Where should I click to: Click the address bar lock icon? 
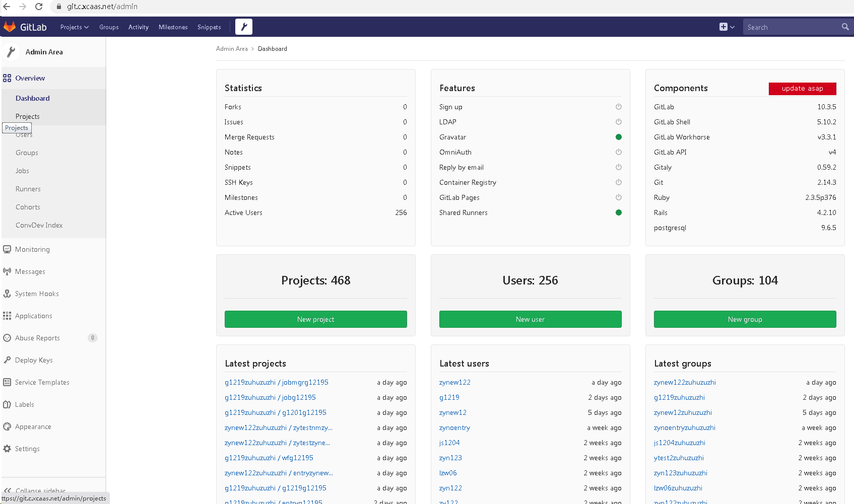point(59,7)
